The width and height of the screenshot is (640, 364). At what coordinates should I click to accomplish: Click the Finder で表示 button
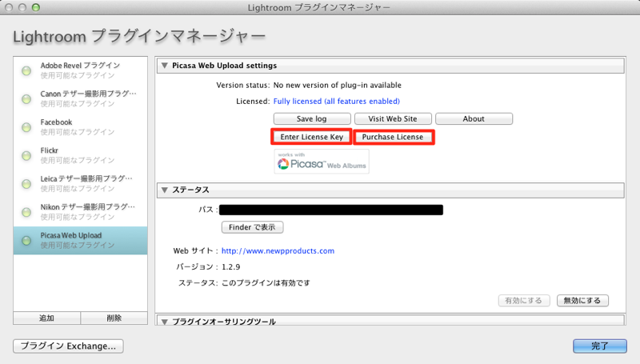click(x=252, y=227)
